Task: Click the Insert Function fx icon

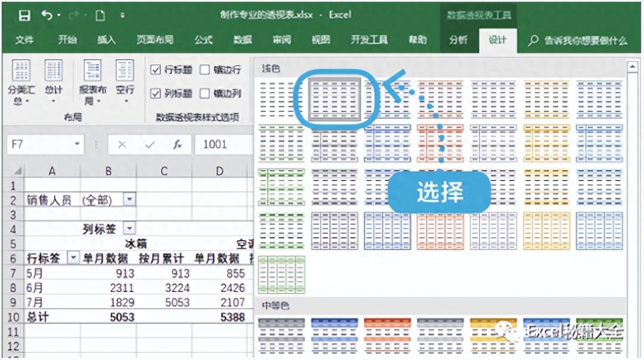Action: click(x=177, y=144)
